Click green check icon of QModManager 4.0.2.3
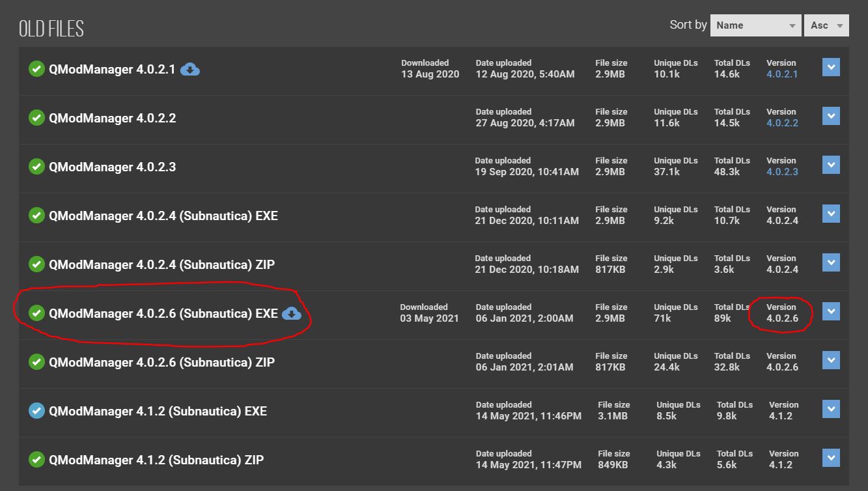This screenshot has height=491, width=868. click(36, 167)
